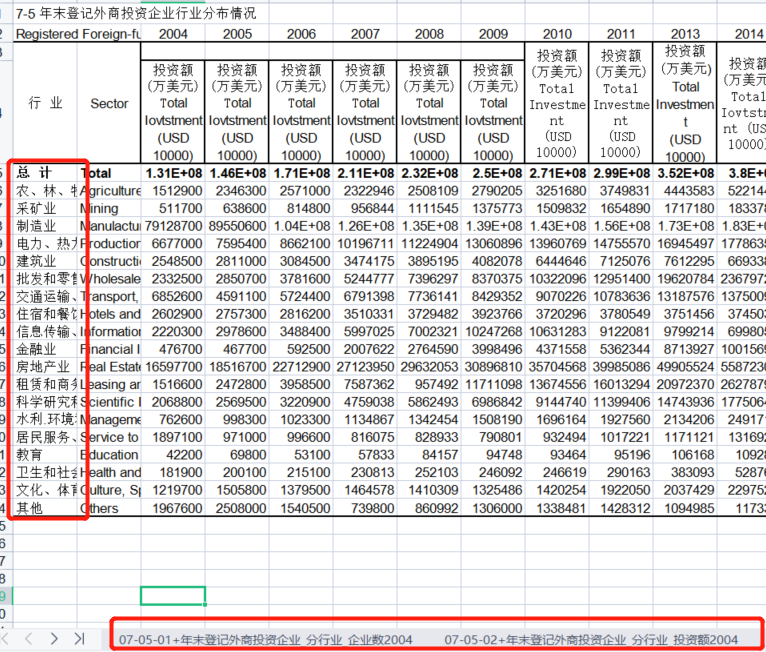The width and height of the screenshot is (766, 652).
Task: Select health 2004 value 181900
Action: (x=173, y=472)
